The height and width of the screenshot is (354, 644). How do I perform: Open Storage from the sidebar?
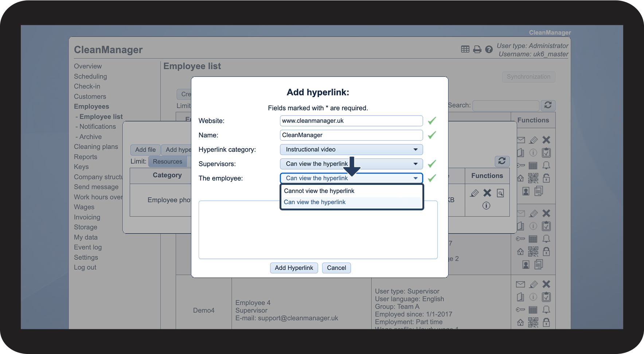86,227
